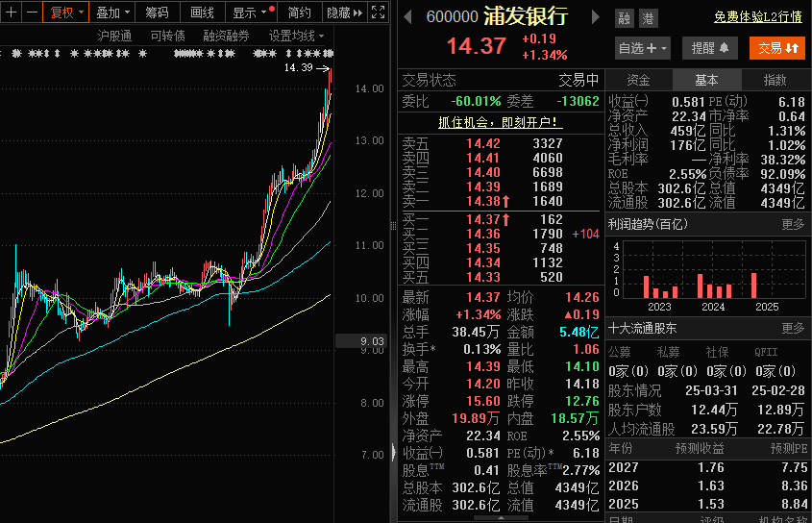Click the 港 Hong Kong connect badge
The image size is (812, 523).
[648, 18]
